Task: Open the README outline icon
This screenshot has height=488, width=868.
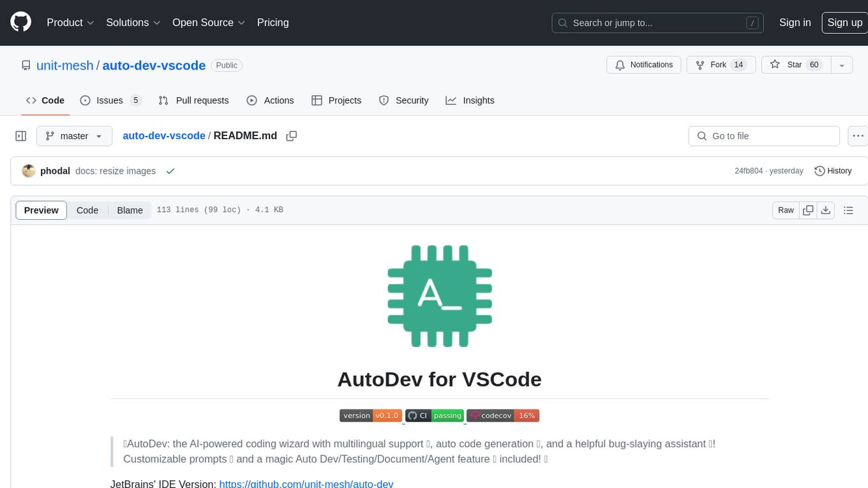Action: coord(848,210)
